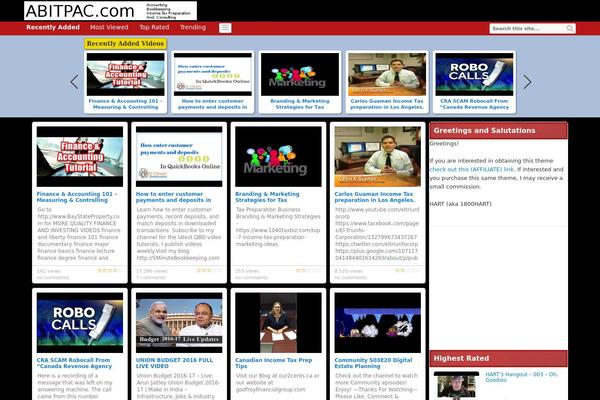
Task: Click star rating on Carlos Guaman card
Action: [x=408, y=270]
